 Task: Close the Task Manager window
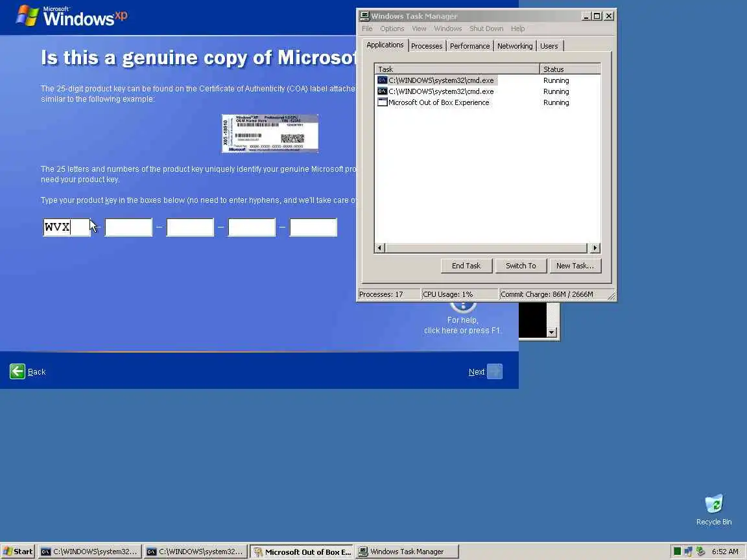608,16
